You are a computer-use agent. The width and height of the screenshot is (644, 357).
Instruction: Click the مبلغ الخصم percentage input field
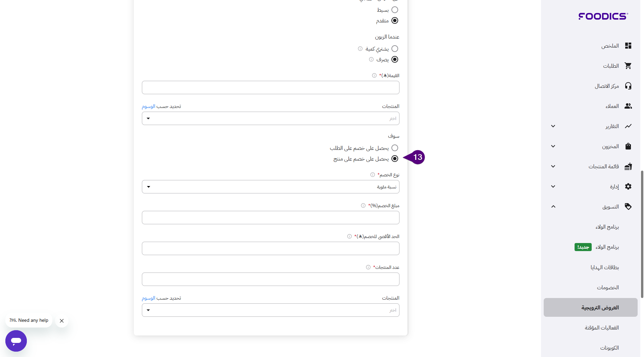(x=270, y=218)
